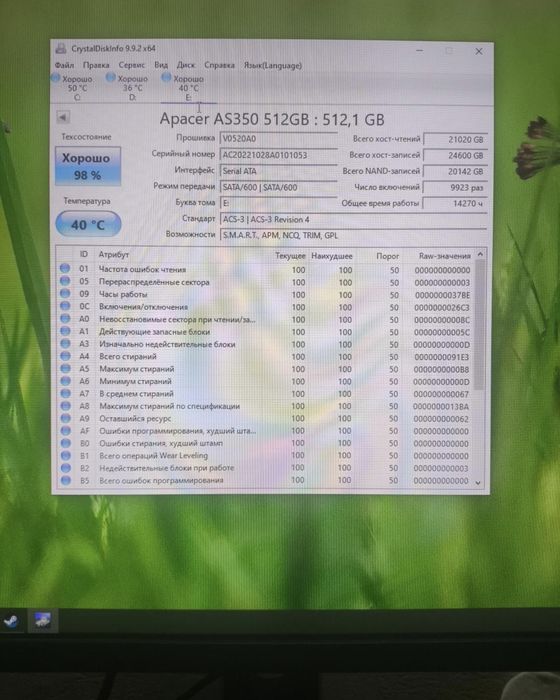Select row Часы работы
The image size is (560, 700).
265,295
